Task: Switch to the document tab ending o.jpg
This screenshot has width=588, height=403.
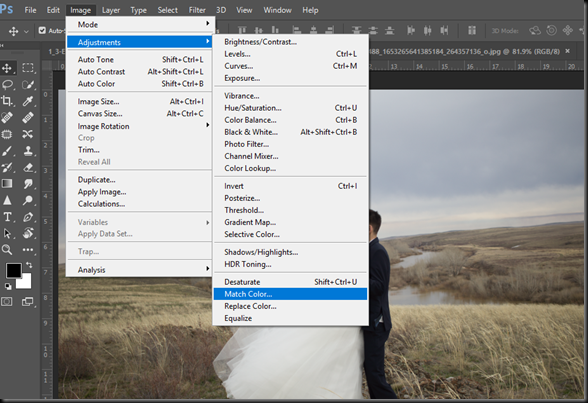Action: pos(464,51)
